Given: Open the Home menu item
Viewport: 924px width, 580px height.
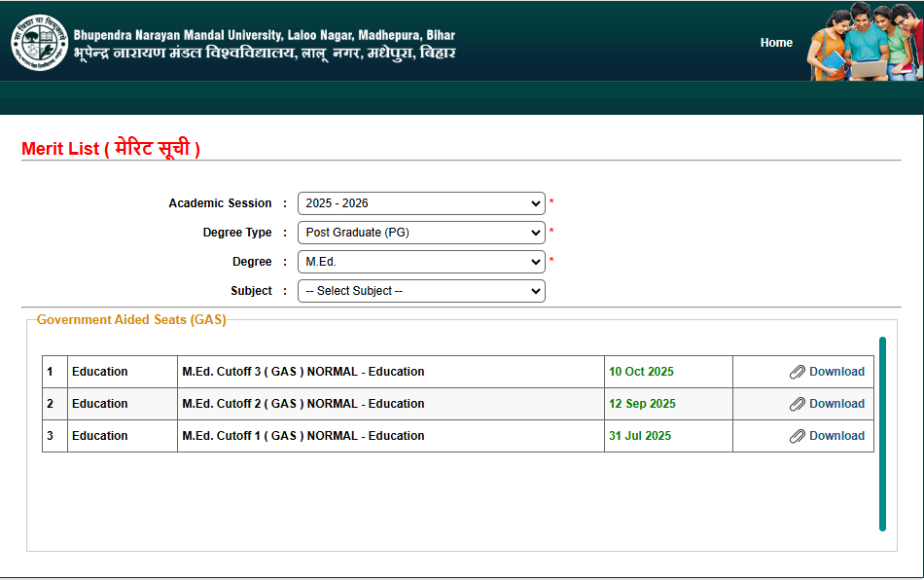Looking at the screenshot, I should (x=776, y=43).
